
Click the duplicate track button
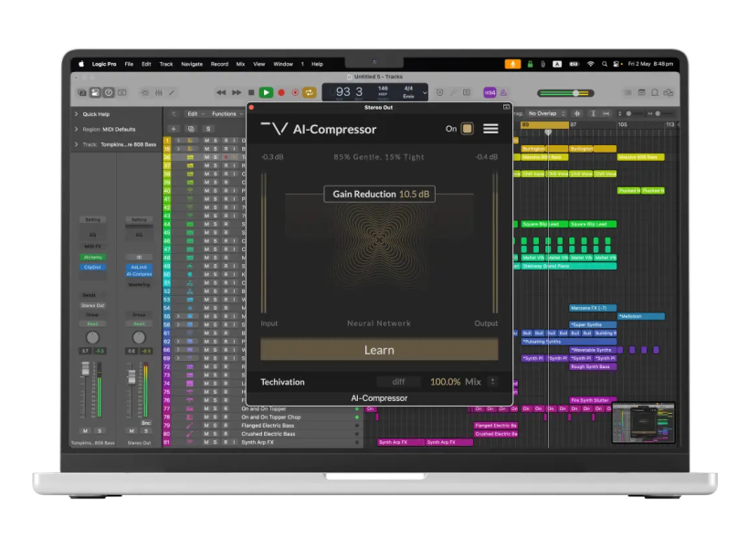[191, 129]
